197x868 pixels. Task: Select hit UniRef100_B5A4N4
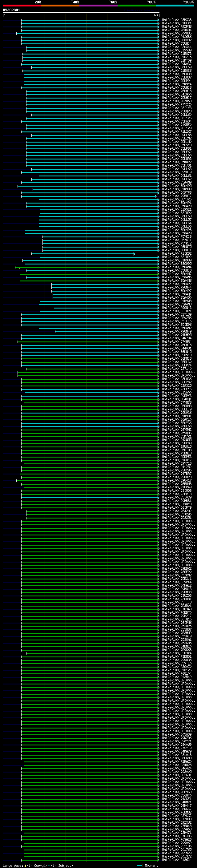pos(176,267)
